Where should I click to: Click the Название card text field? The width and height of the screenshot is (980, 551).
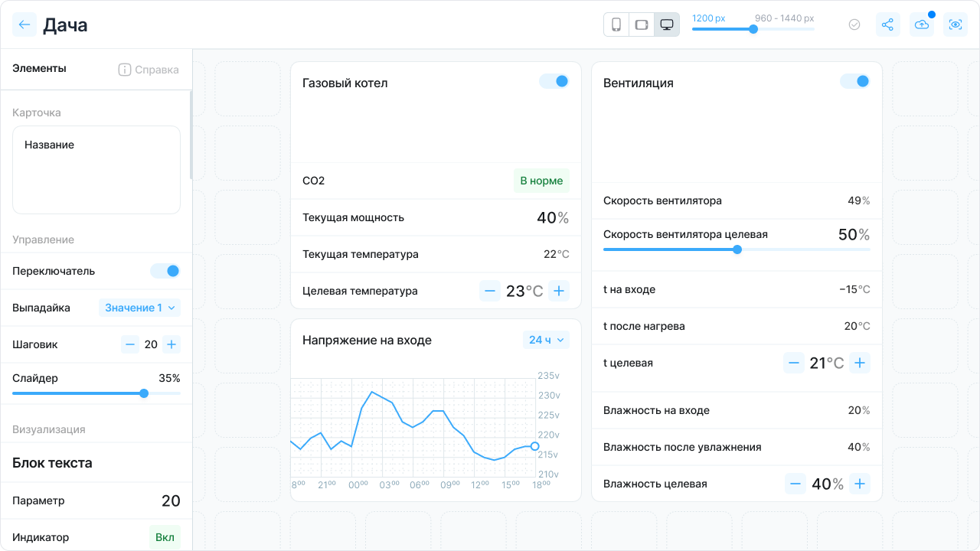[x=96, y=170]
